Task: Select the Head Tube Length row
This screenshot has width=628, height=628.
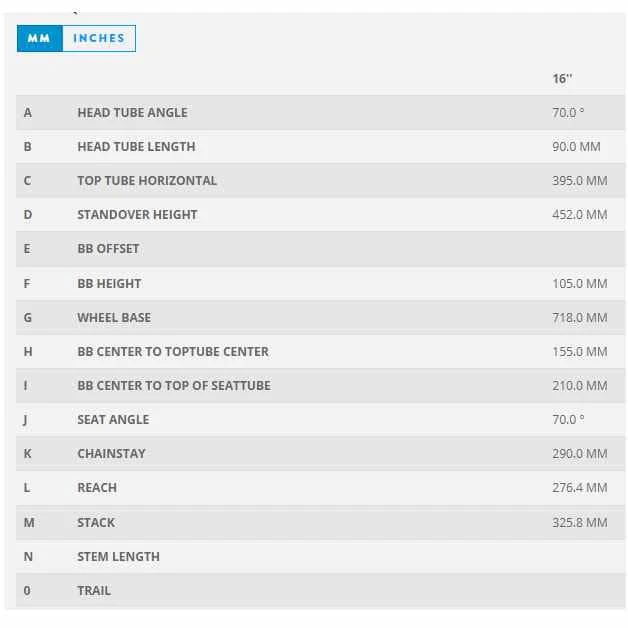Action: [136, 147]
